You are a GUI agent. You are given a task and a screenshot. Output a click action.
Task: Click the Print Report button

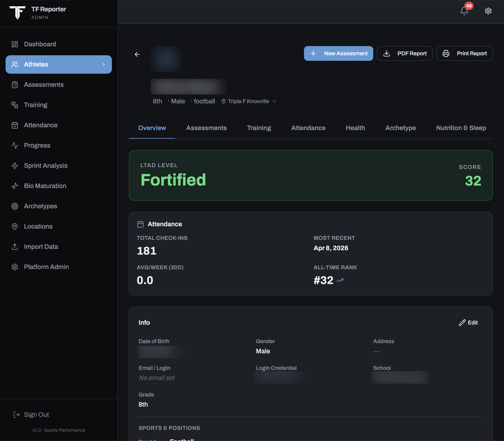tap(464, 54)
